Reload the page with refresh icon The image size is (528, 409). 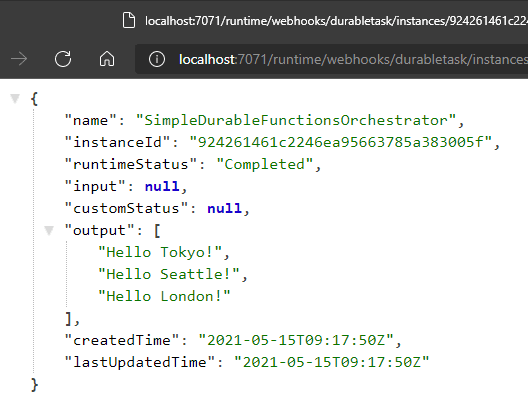[x=63, y=59]
